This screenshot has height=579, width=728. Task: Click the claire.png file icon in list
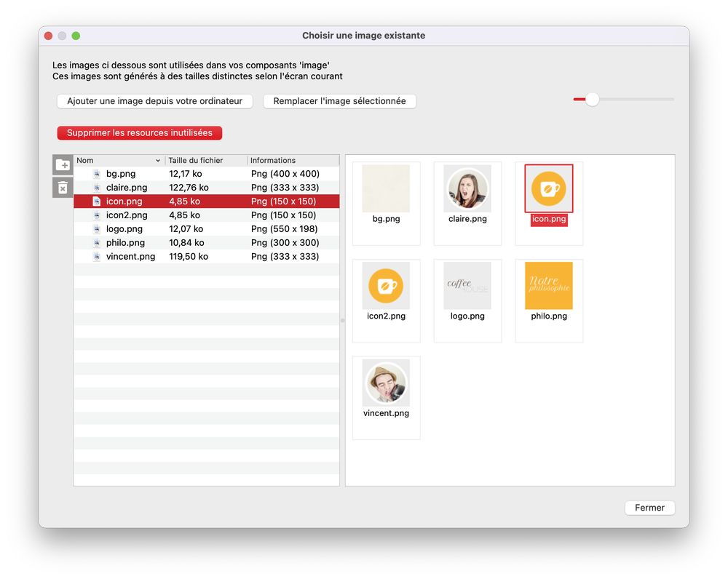pos(97,188)
